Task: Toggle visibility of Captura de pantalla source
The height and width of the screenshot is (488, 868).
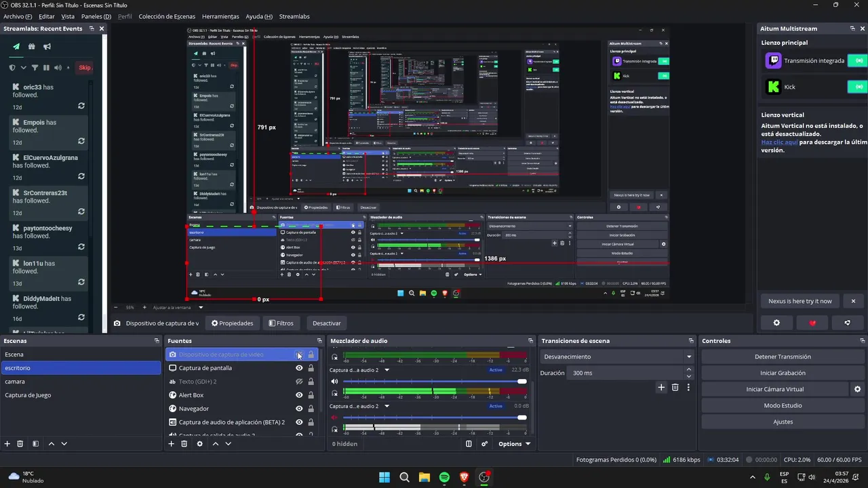Action: [299, 368]
